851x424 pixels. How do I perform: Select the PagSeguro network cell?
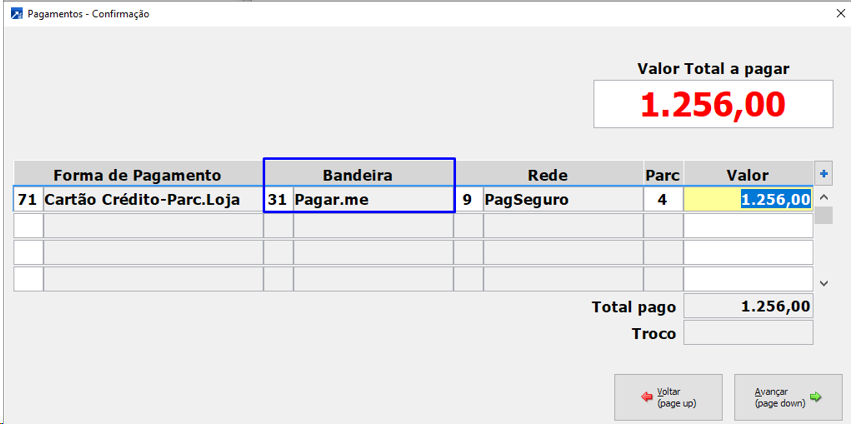[562, 199]
